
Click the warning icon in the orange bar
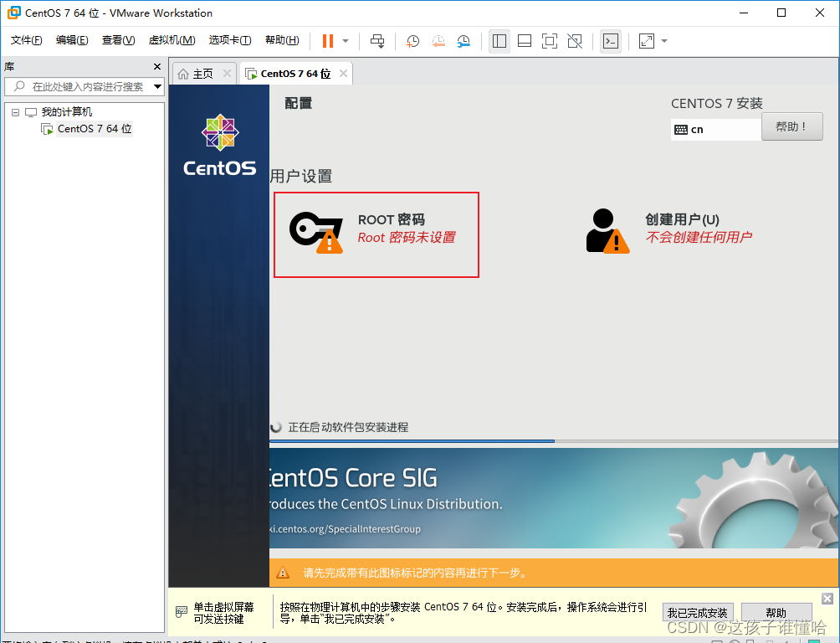click(x=282, y=573)
